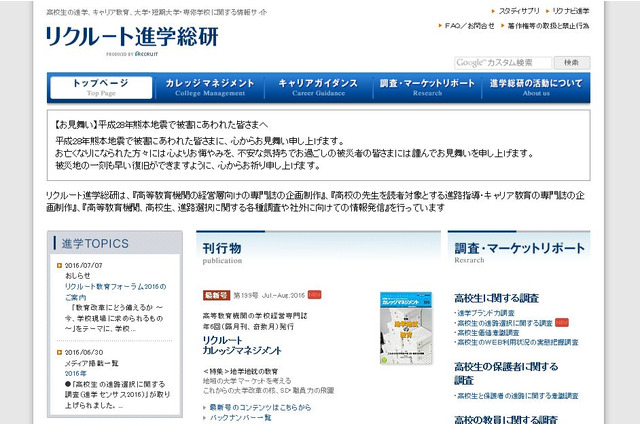
Task: Click the 高校生の保護者に関する調査 heading
Action: (x=506, y=373)
